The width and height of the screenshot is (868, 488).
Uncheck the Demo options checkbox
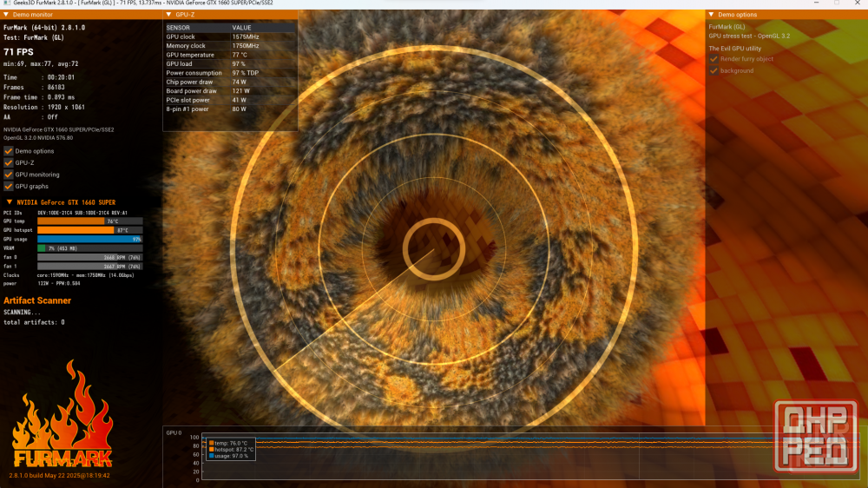click(9, 151)
